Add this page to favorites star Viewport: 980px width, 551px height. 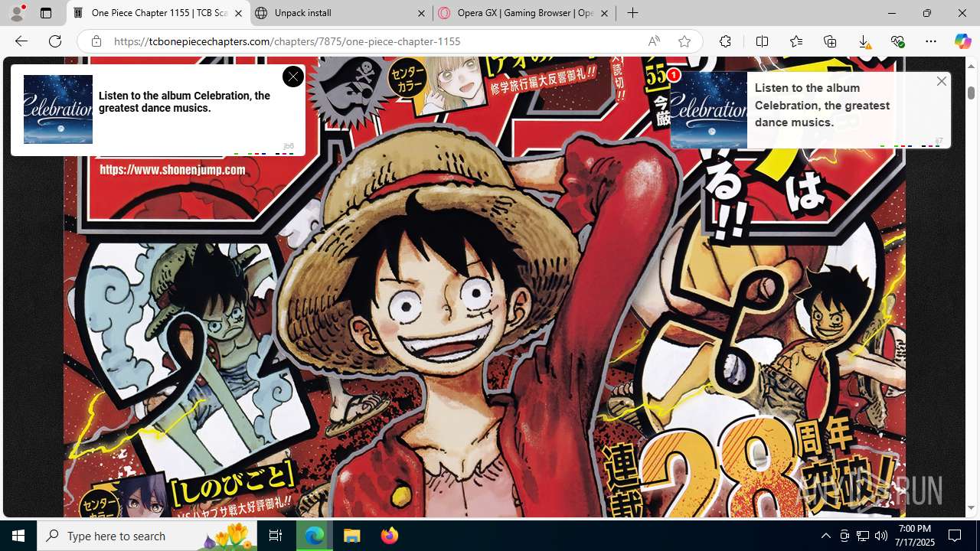pos(684,41)
